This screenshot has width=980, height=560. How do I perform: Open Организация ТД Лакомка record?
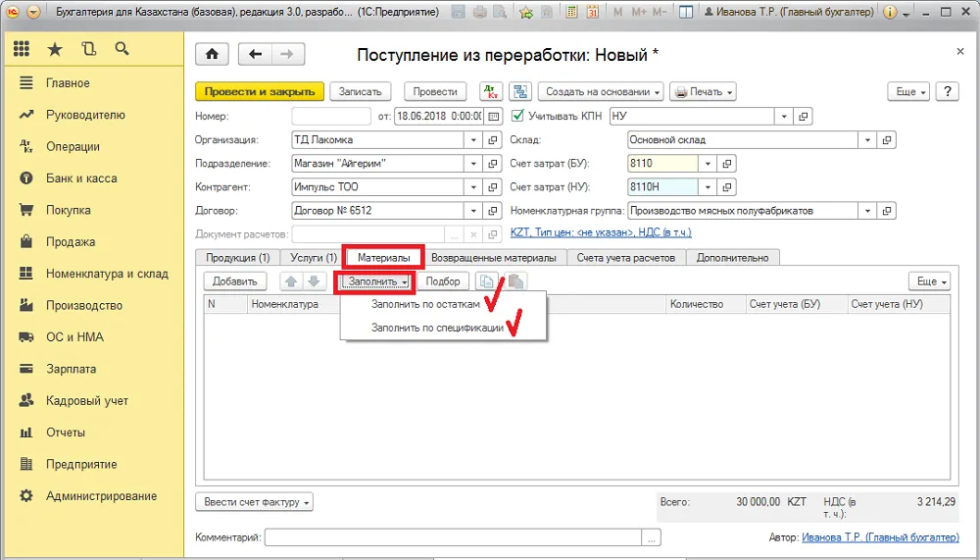tap(493, 140)
